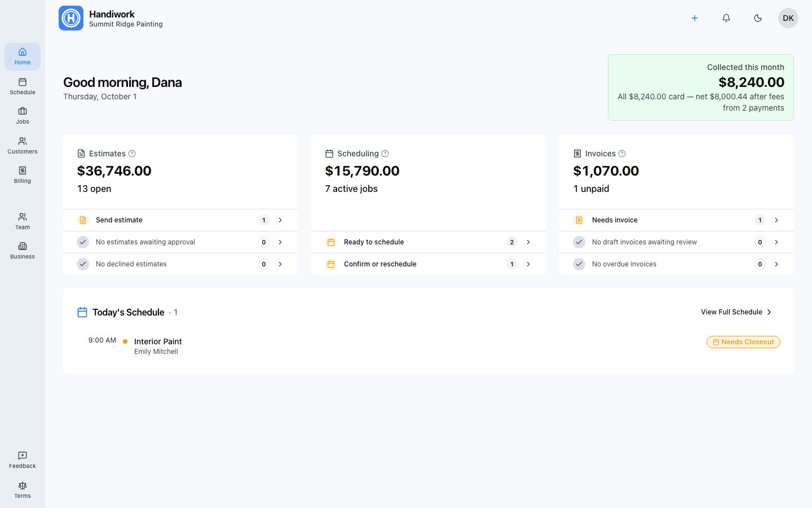This screenshot has height=508, width=812.
Task: Open Ready to schedule row
Action: [429, 242]
